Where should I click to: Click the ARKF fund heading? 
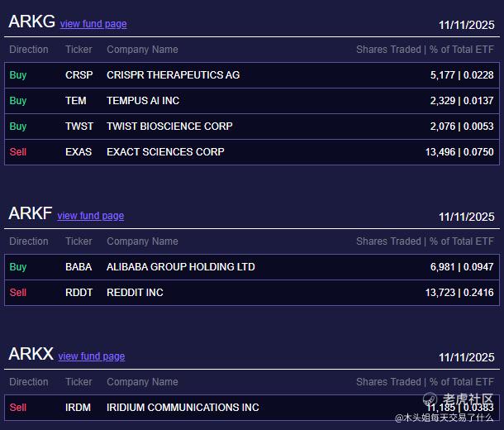(x=31, y=213)
